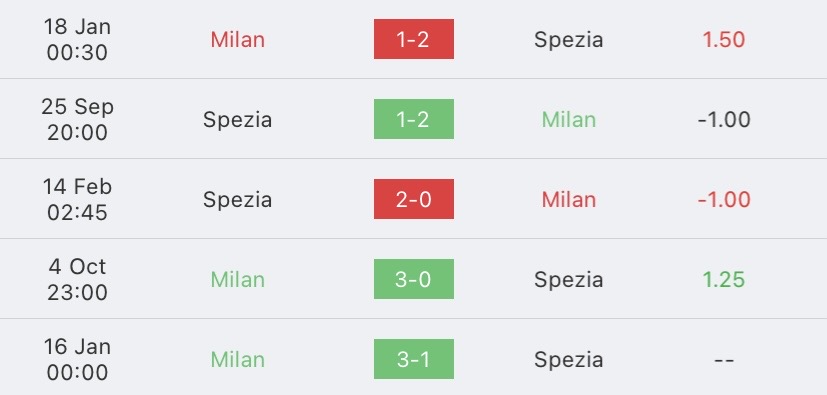Select the 1.50 handicap value
The image size is (827, 395).
pyautogui.click(x=724, y=40)
